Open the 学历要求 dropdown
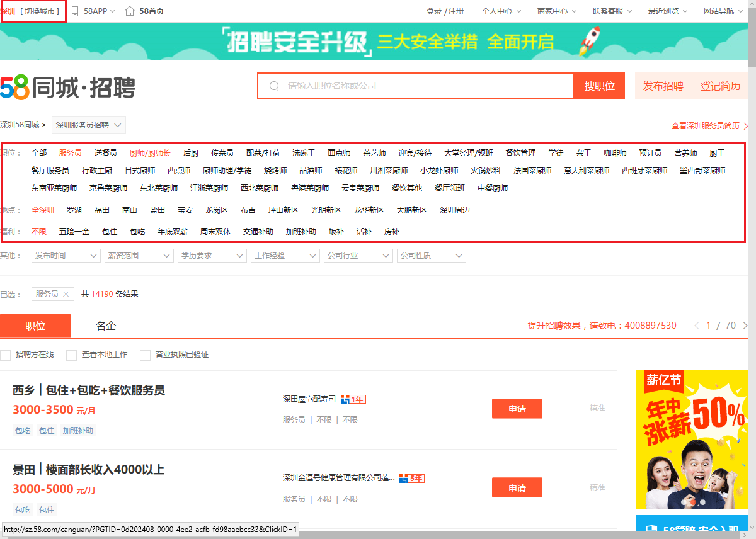 212,256
